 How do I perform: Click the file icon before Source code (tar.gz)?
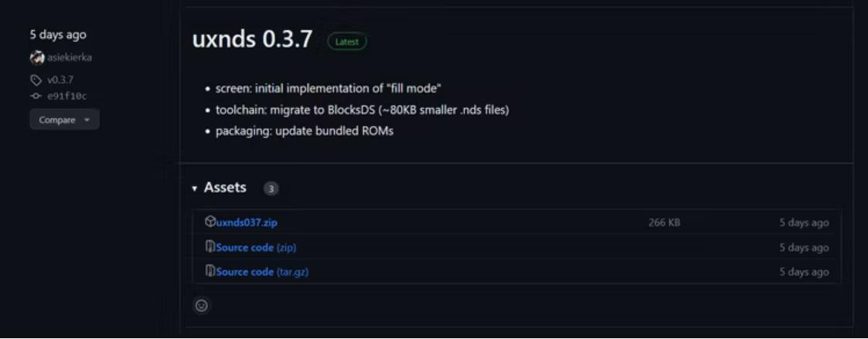209,271
